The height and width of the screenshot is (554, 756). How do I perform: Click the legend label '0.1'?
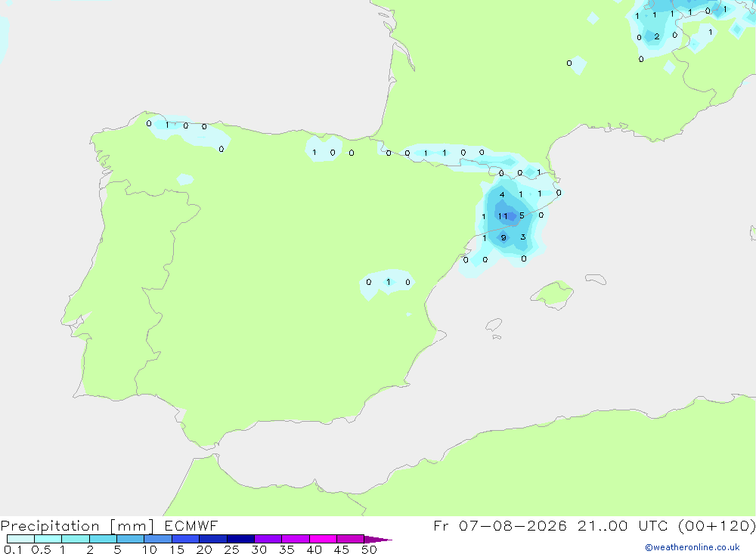click(13, 549)
